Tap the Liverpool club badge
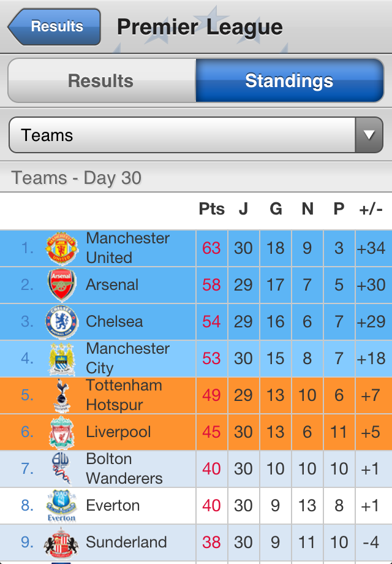Screen dimensions: 392x564 point(62,432)
